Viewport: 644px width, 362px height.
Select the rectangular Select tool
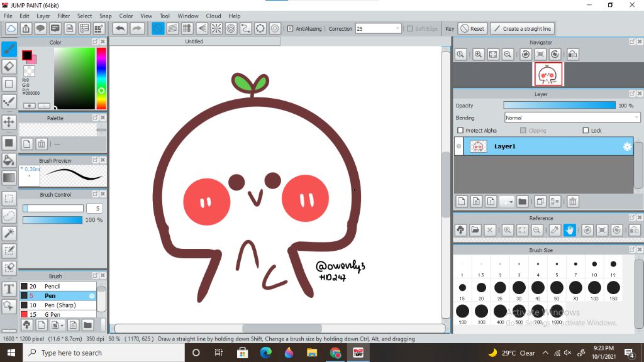pyautogui.click(x=9, y=199)
